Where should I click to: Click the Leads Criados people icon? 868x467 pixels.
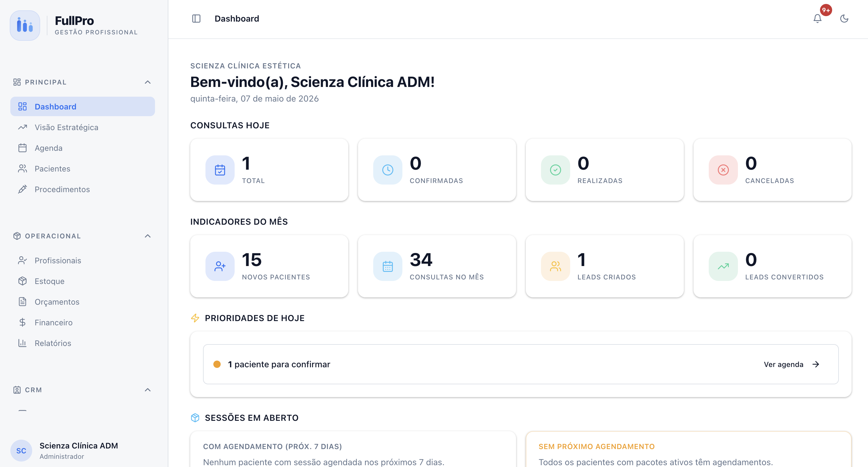tap(556, 266)
